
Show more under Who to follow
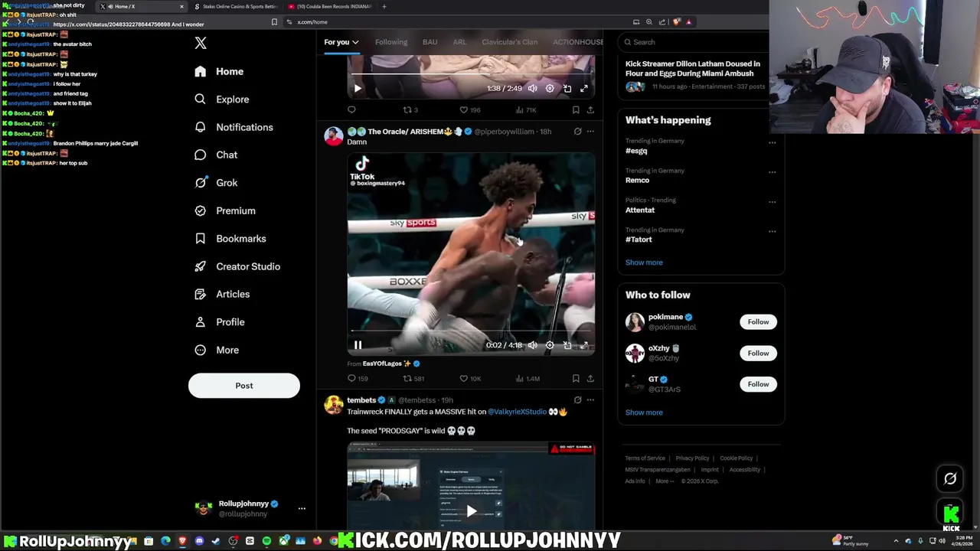(x=644, y=412)
